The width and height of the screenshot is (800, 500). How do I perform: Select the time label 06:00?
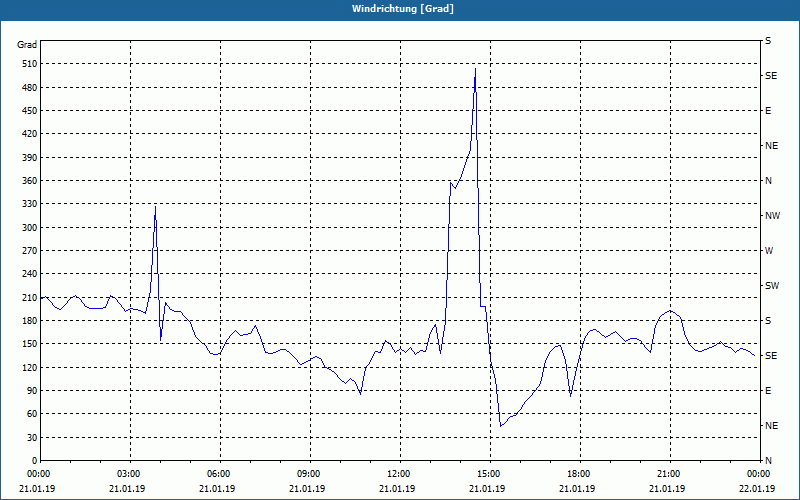pyautogui.click(x=220, y=473)
